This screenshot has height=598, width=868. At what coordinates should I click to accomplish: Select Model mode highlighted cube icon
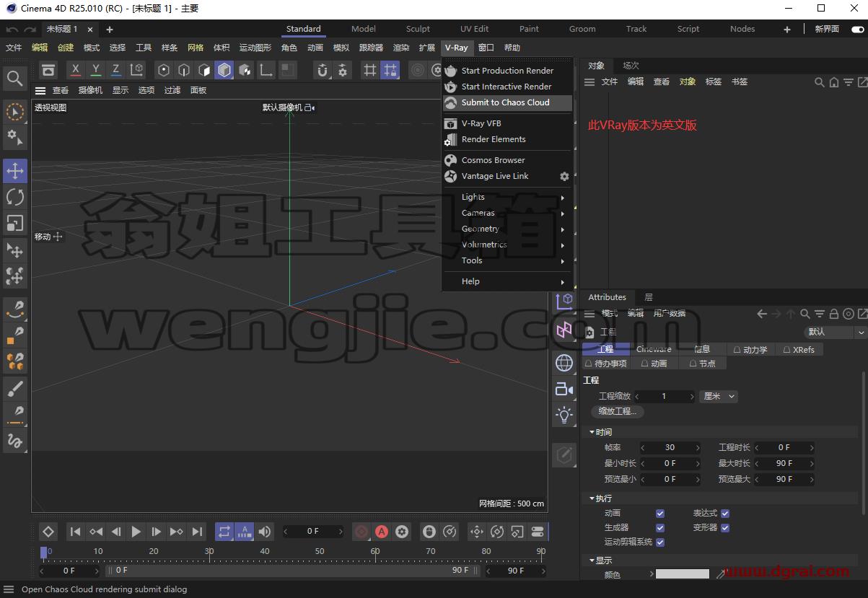tap(224, 70)
